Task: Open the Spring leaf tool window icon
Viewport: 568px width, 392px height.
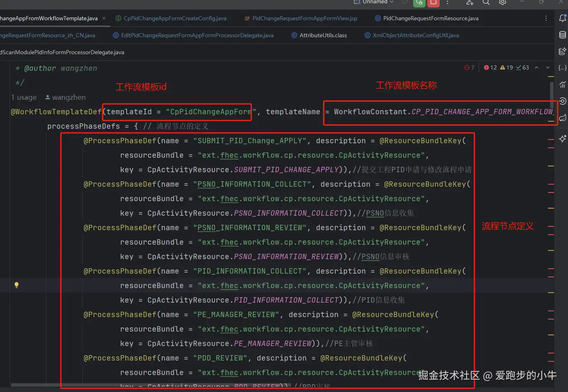Action: click(562, 118)
